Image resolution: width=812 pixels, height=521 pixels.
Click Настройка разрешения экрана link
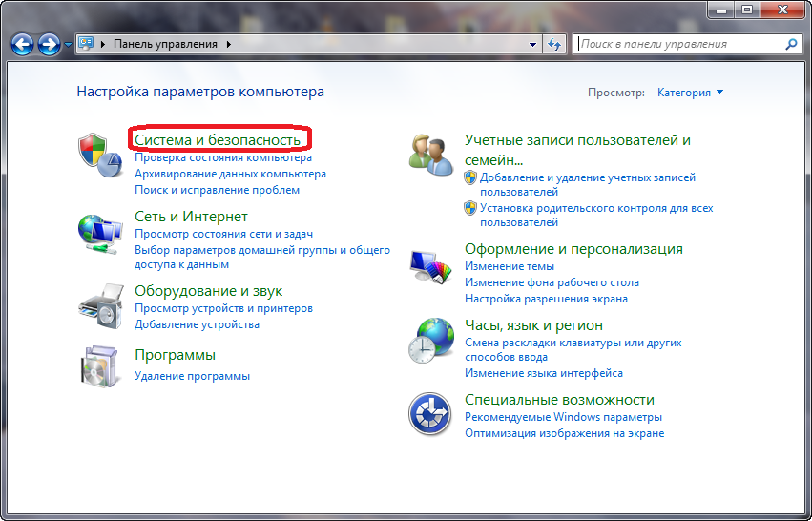(546, 299)
